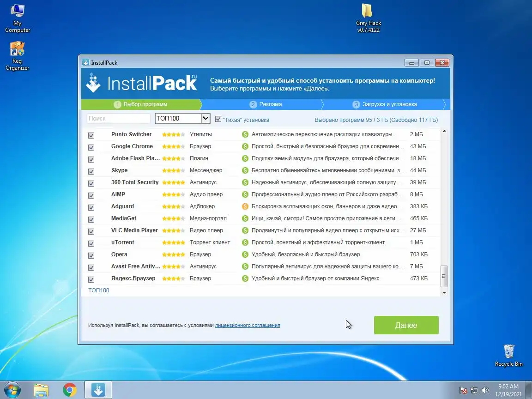
Task: Click orange dollar icon for Adguard
Action: tap(245, 206)
